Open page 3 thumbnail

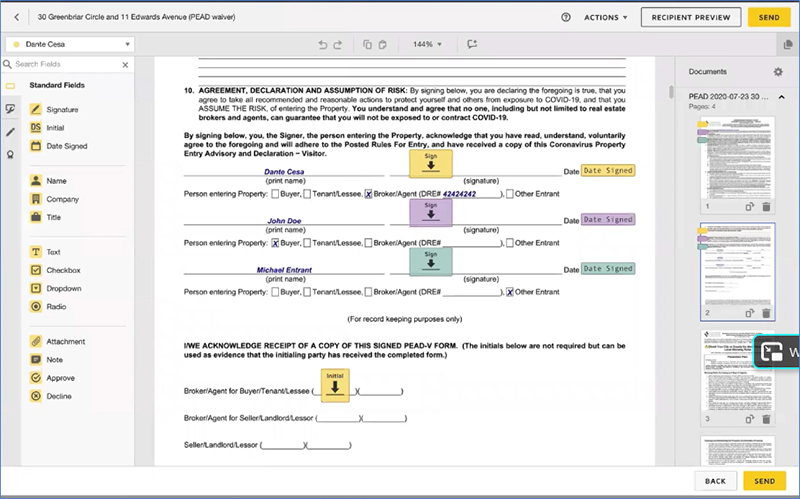point(738,370)
